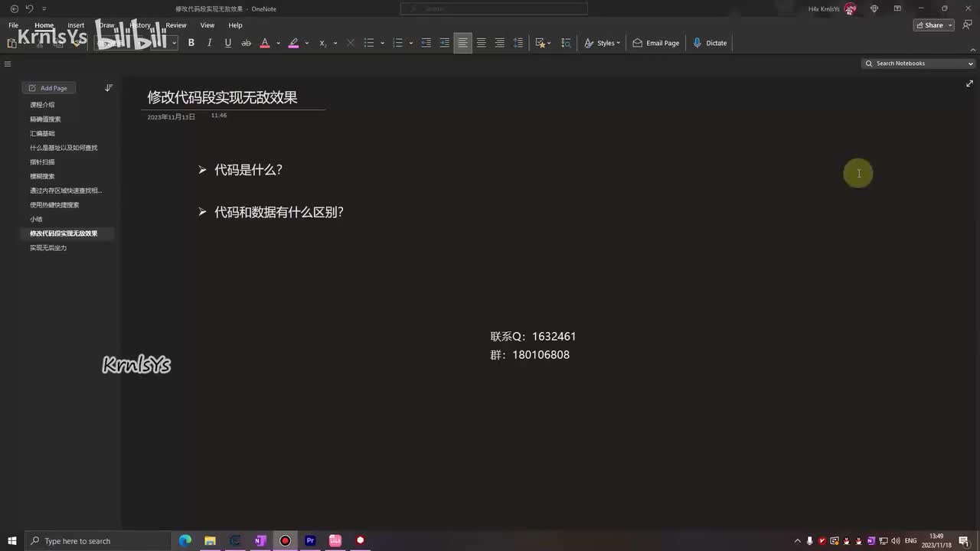
Task: Click the Share button
Action: point(929,25)
